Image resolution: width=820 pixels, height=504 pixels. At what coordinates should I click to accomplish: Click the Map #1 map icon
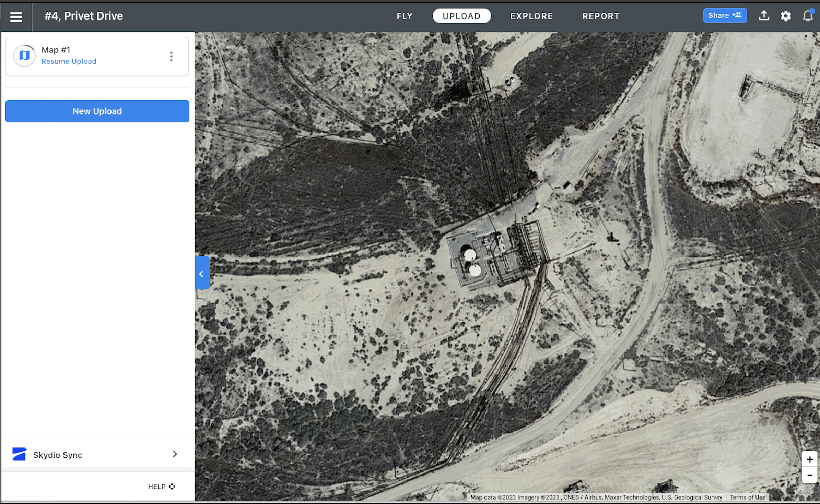click(24, 56)
